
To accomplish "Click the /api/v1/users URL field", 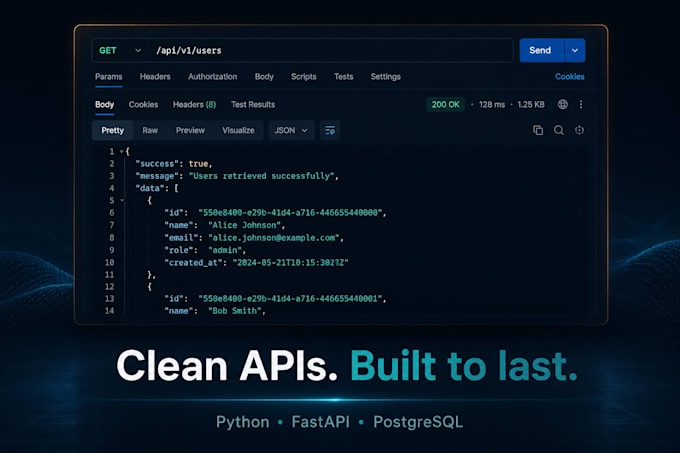I will tap(330, 50).
